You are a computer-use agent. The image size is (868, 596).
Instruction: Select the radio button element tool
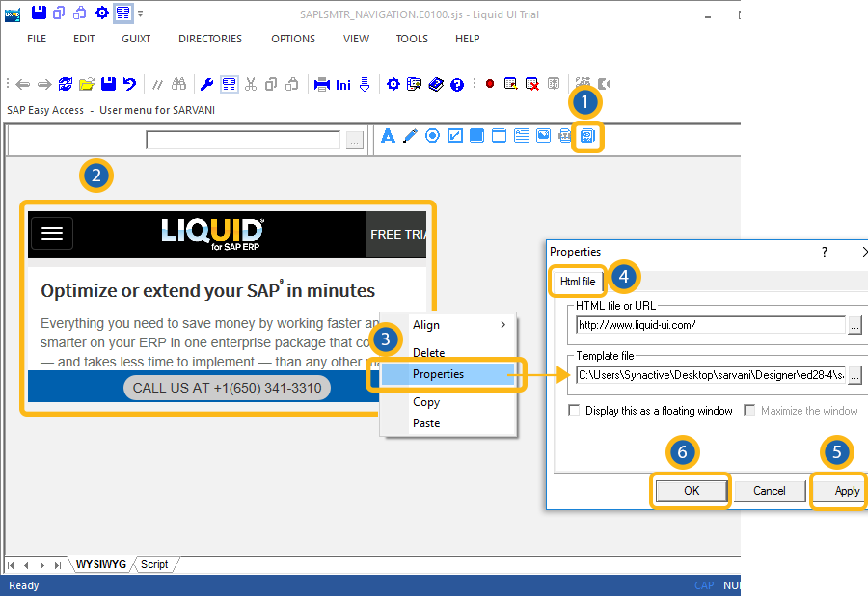pos(432,136)
